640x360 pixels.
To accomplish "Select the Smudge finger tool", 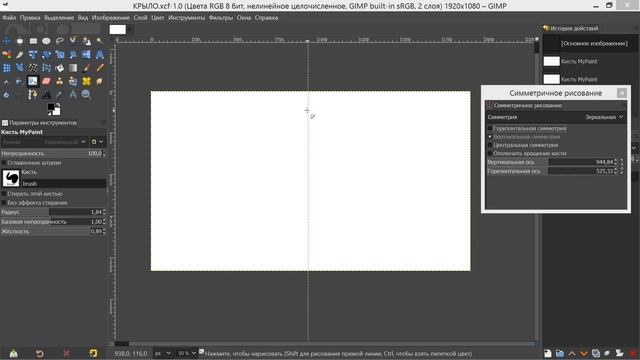I will pos(100,81).
